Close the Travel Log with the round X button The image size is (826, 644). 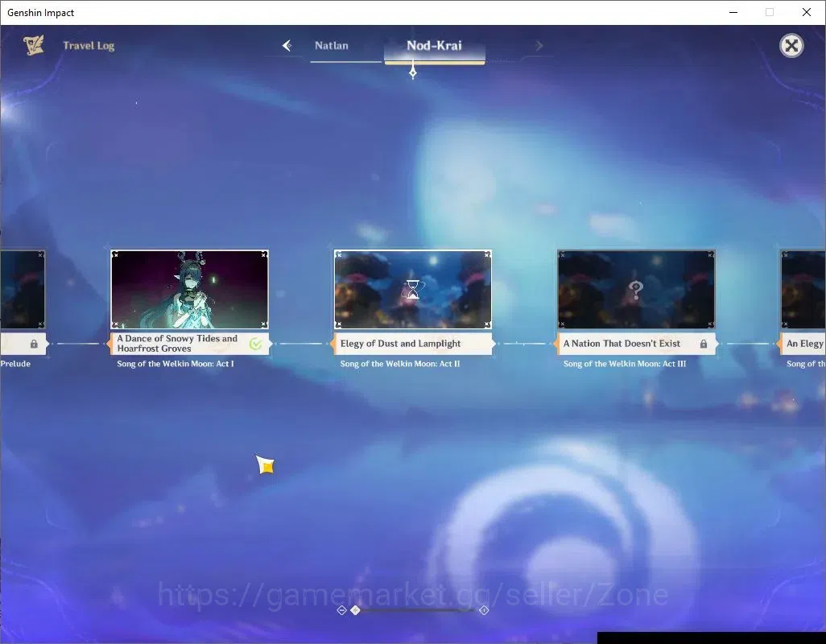coord(791,46)
